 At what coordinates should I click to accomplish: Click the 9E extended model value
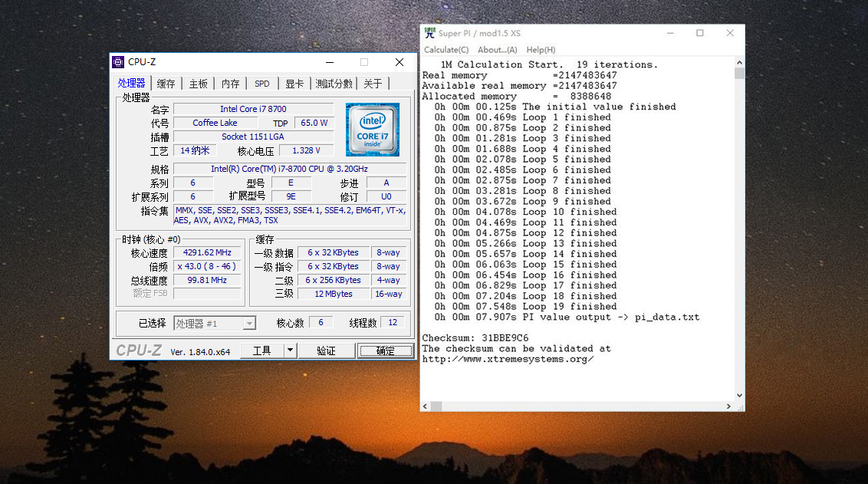tap(291, 196)
